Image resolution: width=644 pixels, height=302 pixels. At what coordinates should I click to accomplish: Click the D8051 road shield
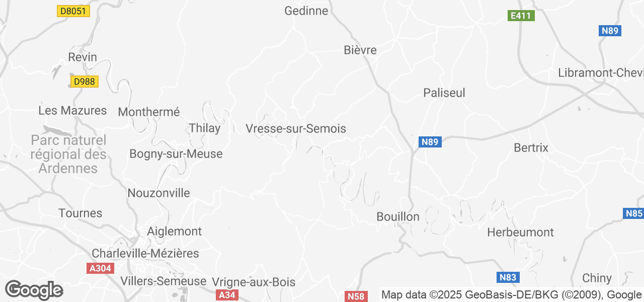(73, 11)
